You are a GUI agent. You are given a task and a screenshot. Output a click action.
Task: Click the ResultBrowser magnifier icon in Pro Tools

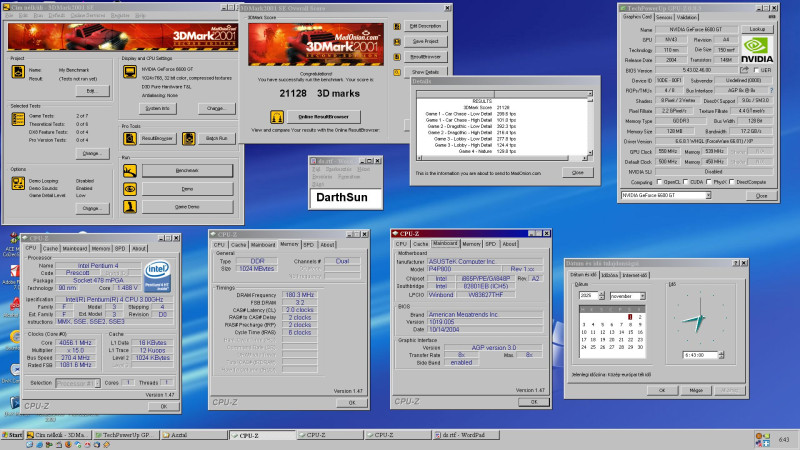click(130, 136)
